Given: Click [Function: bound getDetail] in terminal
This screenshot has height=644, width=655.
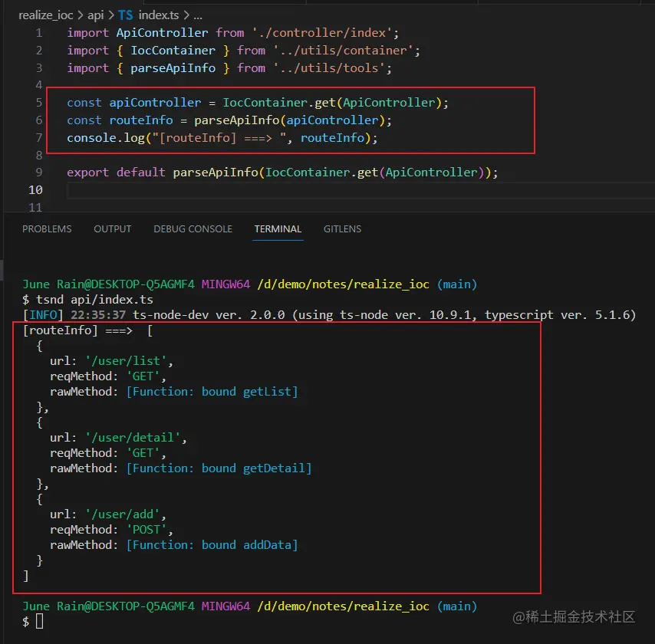Looking at the screenshot, I should click(219, 468).
